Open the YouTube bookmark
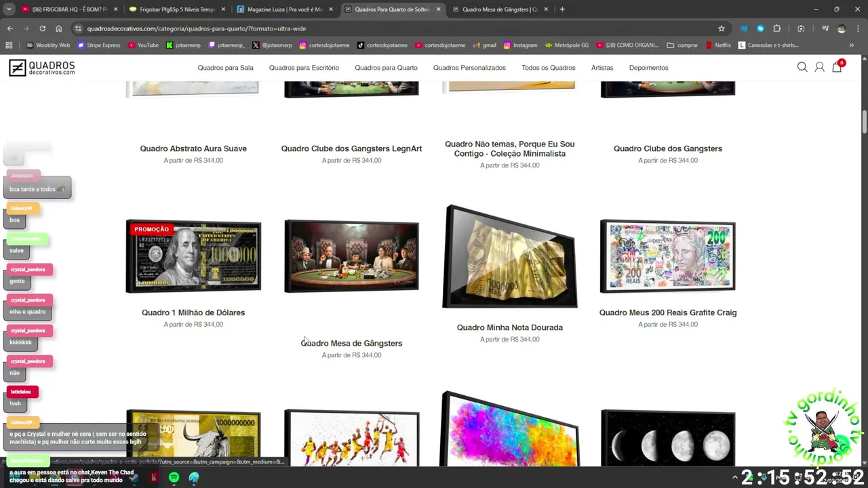 tap(142, 45)
